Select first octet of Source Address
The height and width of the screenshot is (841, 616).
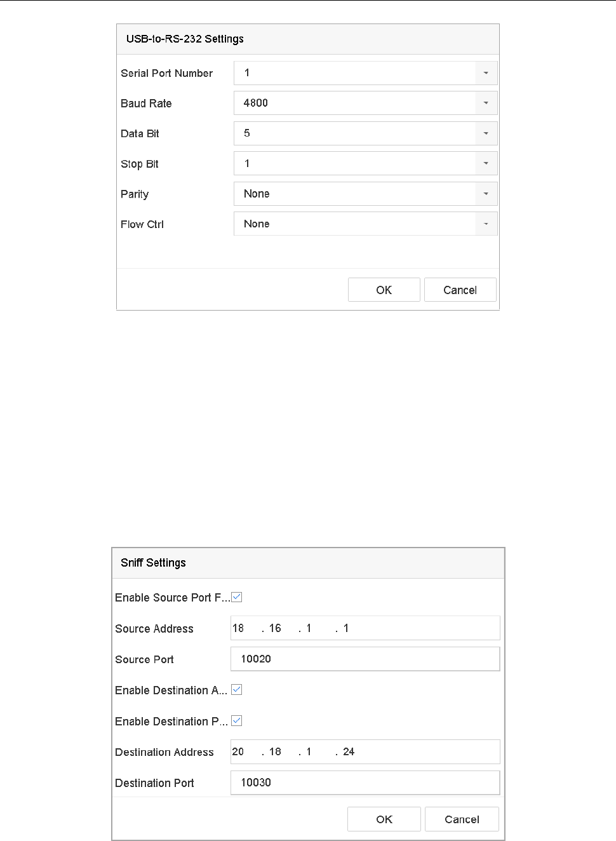pyautogui.click(x=239, y=628)
